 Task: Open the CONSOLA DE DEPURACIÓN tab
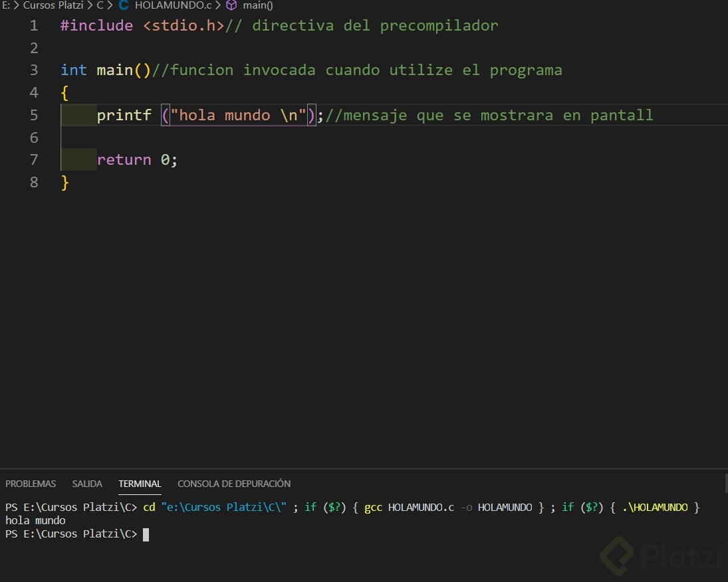coord(233,484)
